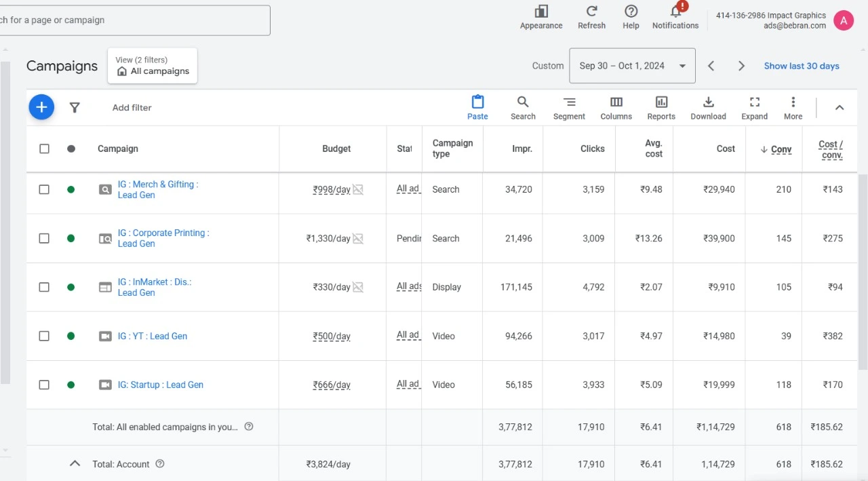Collapse the toolbar with the up chevron
Image resolution: width=868 pixels, height=481 pixels.
click(840, 107)
